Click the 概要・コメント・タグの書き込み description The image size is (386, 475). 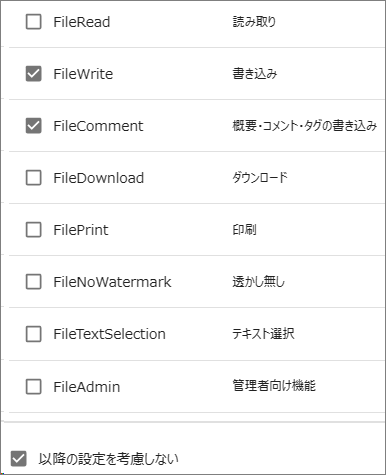tap(305, 126)
